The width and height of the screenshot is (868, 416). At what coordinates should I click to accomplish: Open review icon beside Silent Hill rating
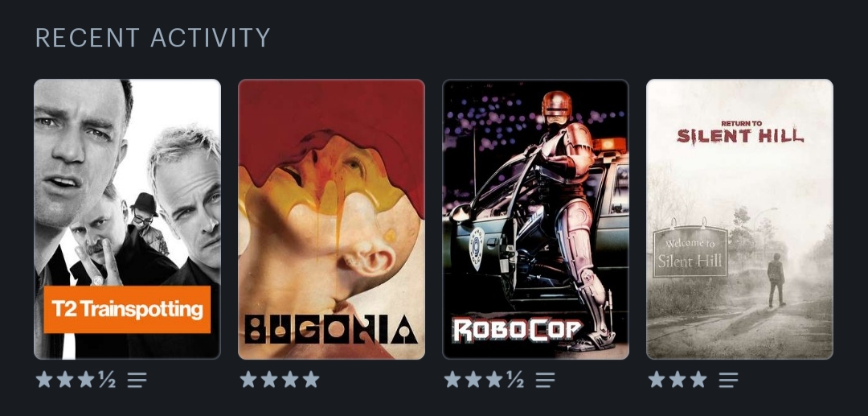point(728,380)
